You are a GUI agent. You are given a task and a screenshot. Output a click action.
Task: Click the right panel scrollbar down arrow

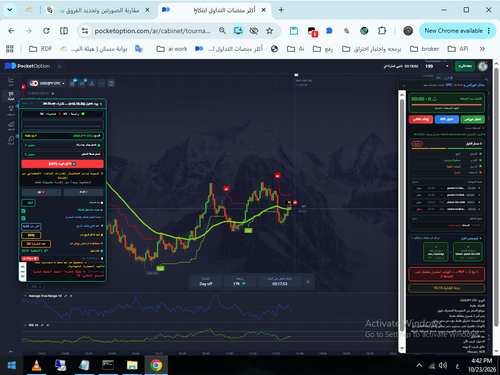coord(402,348)
